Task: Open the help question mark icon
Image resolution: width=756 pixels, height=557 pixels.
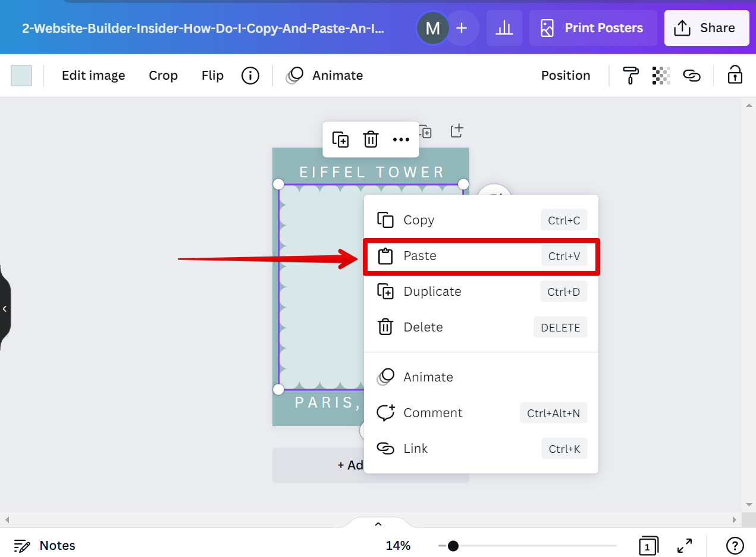Action: coord(735,545)
